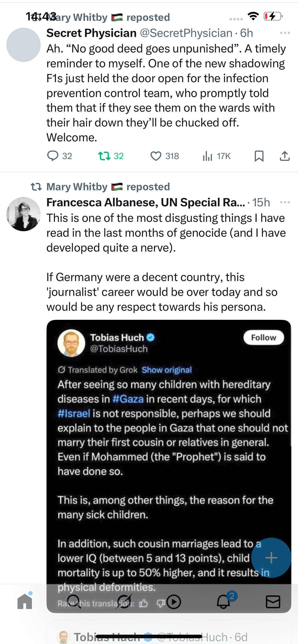Open Secret Physician's profile name
Image resolution: width=298 pixels, height=644 pixels.
(x=91, y=33)
